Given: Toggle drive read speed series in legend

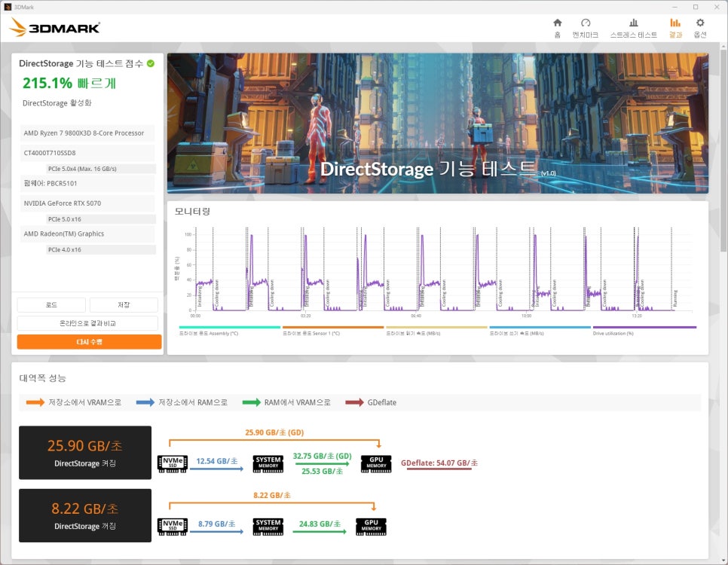Looking at the screenshot, I should pos(436,331).
